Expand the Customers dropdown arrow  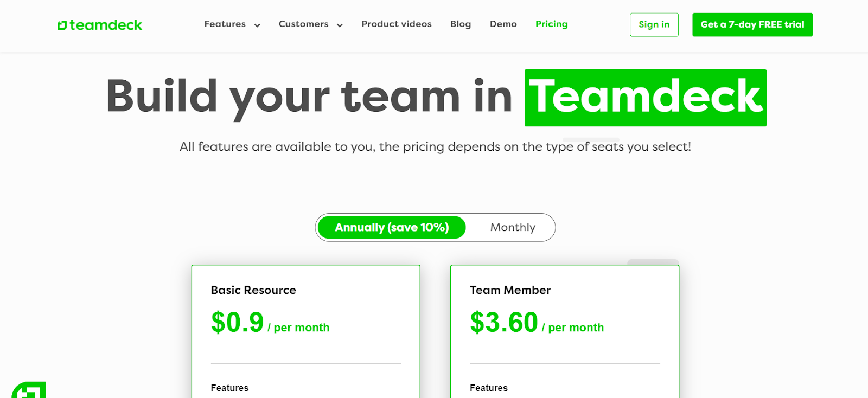(x=340, y=25)
